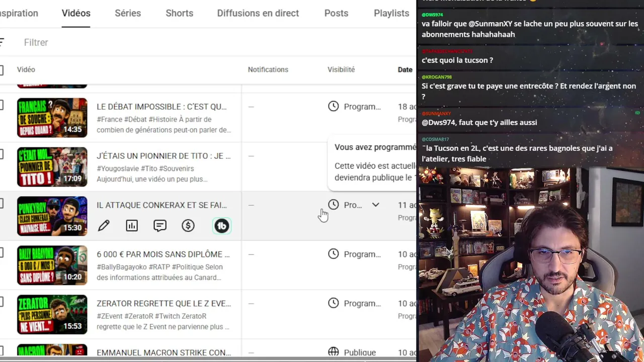Open the title '6 000 € PAR MOIS SANS DIPLÔME ...'
Image resolution: width=644 pixels, height=362 pixels.
click(163, 254)
